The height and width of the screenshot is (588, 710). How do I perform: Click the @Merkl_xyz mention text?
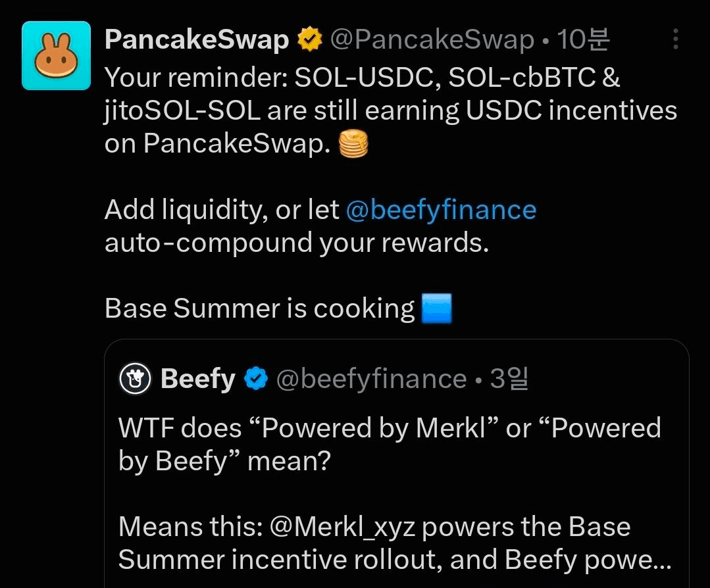point(342,527)
